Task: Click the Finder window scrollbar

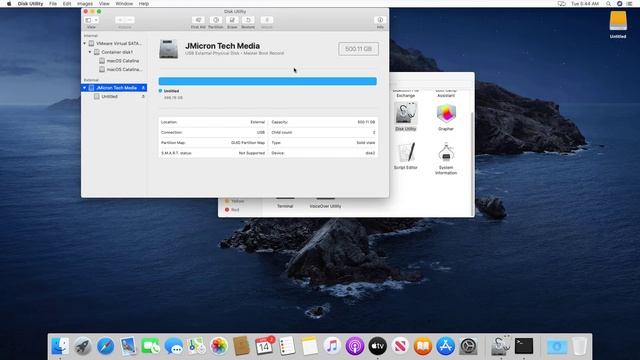Action: [x=473, y=163]
